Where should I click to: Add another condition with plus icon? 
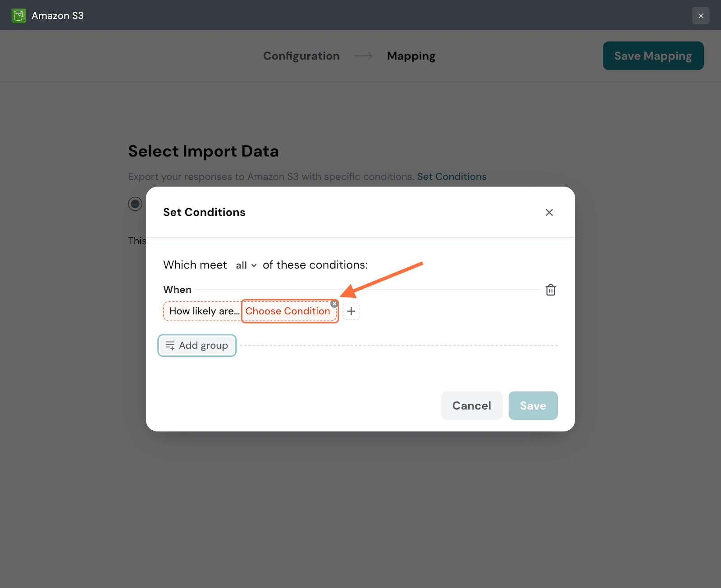coord(351,311)
